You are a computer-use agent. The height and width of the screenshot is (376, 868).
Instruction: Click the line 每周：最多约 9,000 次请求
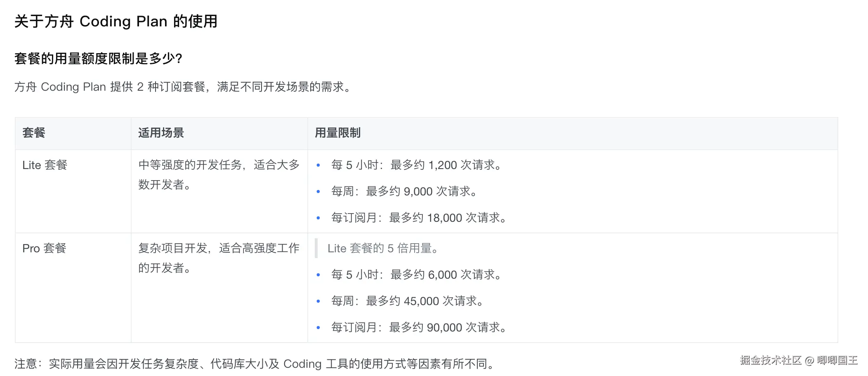[x=404, y=191]
